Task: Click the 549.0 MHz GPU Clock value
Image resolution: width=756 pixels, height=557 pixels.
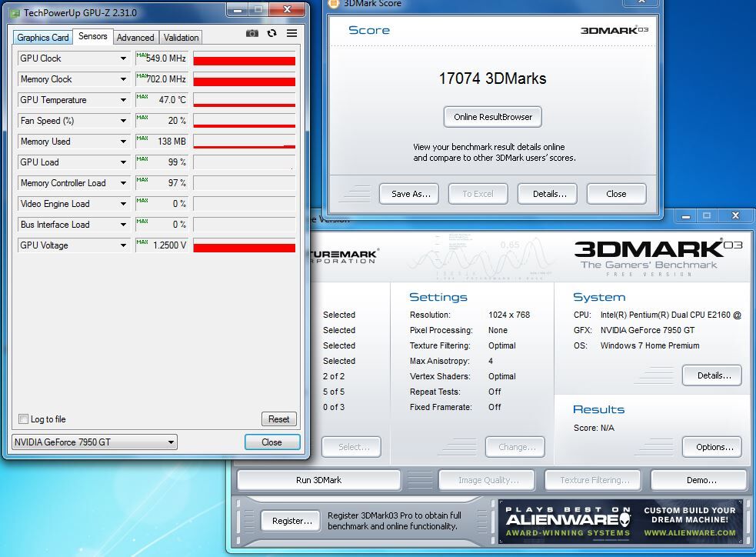Action: click(166, 58)
